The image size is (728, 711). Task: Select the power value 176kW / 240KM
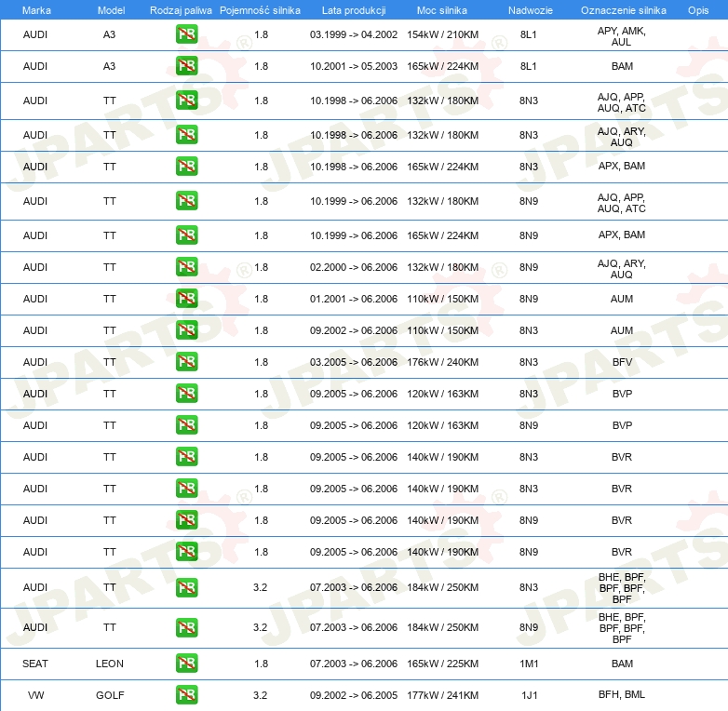tap(442, 361)
